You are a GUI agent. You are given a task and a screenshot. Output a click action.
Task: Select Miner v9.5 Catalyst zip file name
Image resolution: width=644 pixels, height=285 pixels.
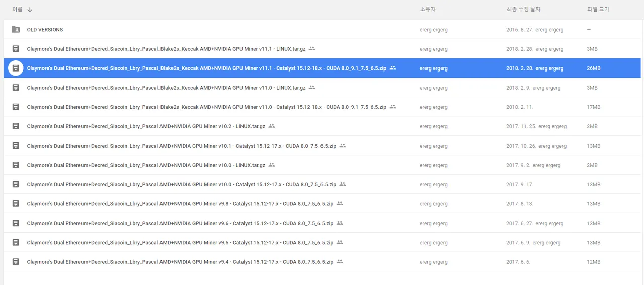tap(180, 243)
